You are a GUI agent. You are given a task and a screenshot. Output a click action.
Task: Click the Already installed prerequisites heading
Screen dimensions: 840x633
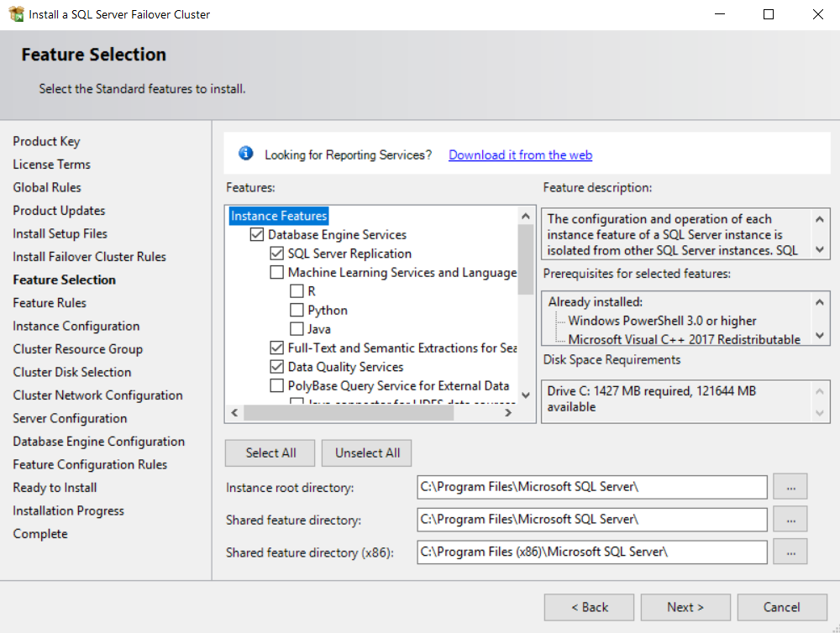pos(596,302)
